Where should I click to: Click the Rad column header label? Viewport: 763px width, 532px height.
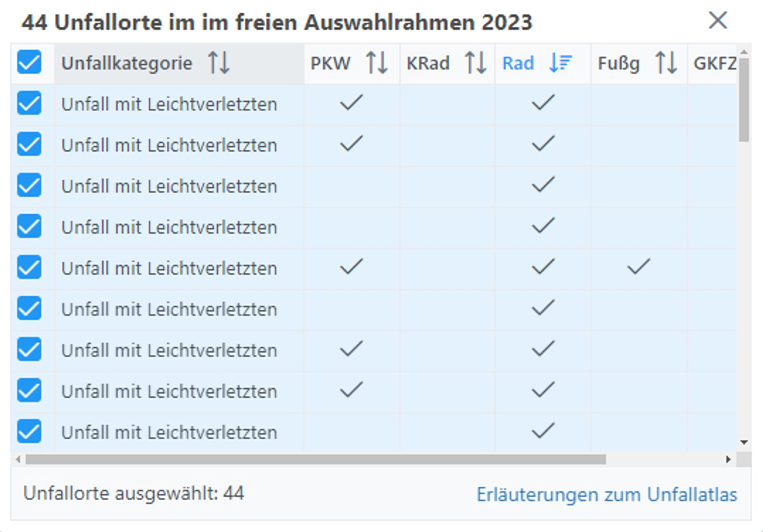click(x=518, y=63)
